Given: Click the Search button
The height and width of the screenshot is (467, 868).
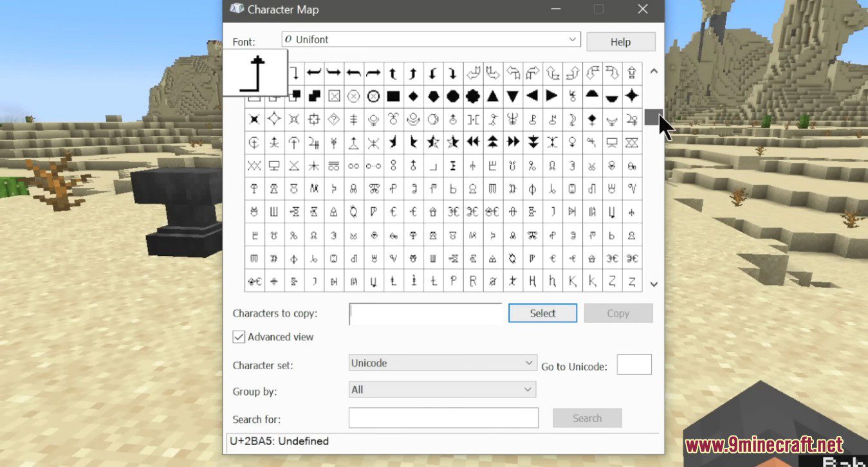Looking at the screenshot, I should click(587, 418).
